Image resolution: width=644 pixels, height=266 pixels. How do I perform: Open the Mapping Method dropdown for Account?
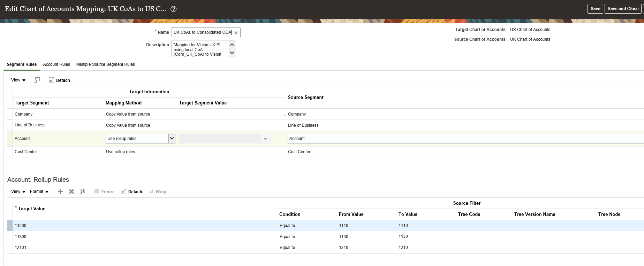pos(172,139)
